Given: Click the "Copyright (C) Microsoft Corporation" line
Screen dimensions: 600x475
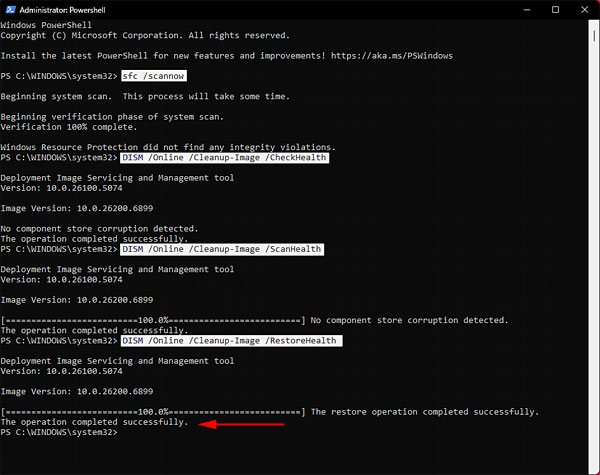Looking at the screenshot, I should click(x=145, y=35).
